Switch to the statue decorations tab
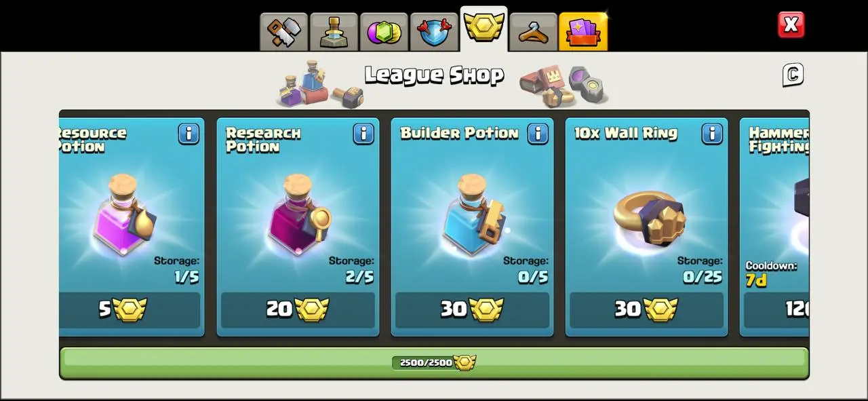Screen dimensions: 868x401 334,32
